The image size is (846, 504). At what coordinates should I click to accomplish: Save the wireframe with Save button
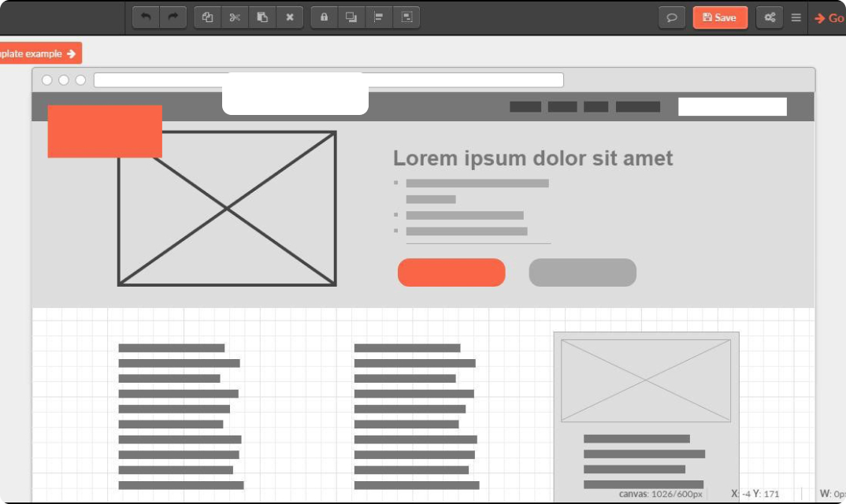[x=720, y=17]
